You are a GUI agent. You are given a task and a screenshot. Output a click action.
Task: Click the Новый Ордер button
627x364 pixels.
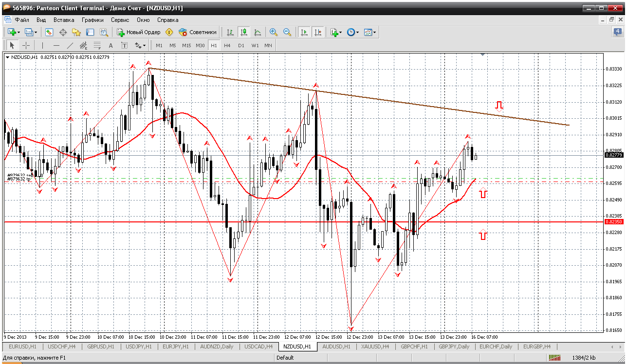pyautogui.click(x=138, y=32)
